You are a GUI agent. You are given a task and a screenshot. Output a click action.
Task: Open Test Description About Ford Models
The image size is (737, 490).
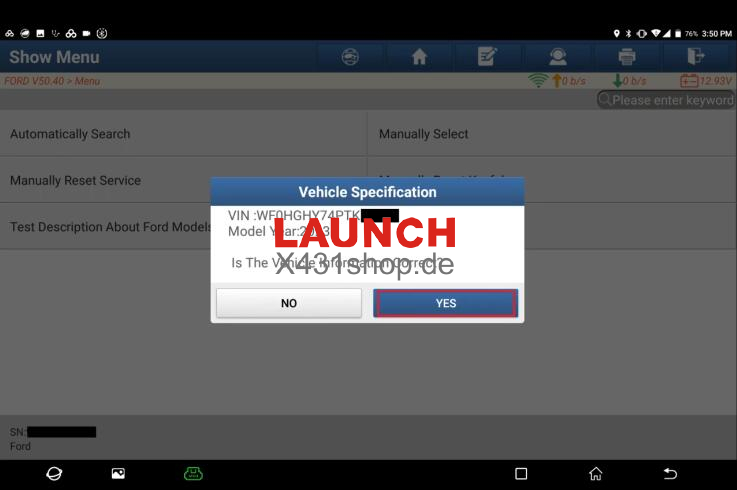pos(110,227)
